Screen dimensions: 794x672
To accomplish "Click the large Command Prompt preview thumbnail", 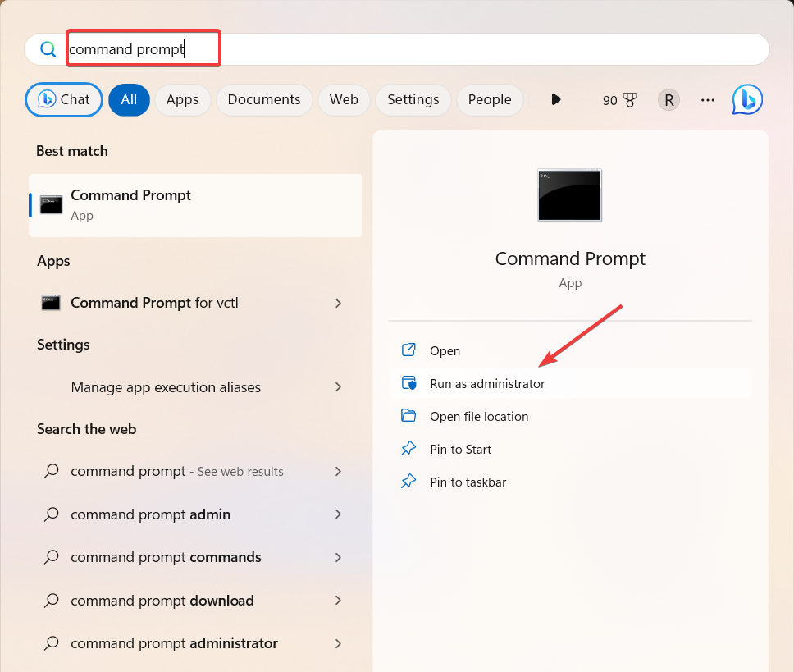I will coord(570,195).
